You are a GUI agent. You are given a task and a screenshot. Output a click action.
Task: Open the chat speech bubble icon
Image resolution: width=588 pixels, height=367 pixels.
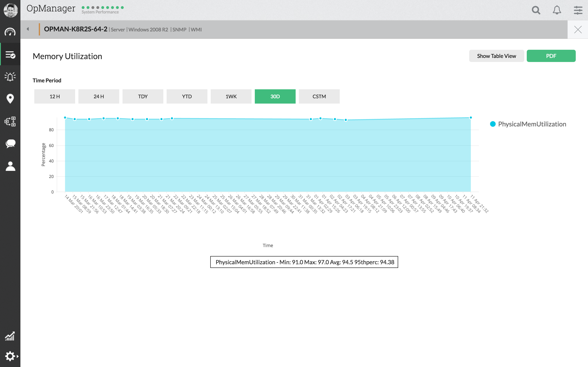[x=10, y=144]
